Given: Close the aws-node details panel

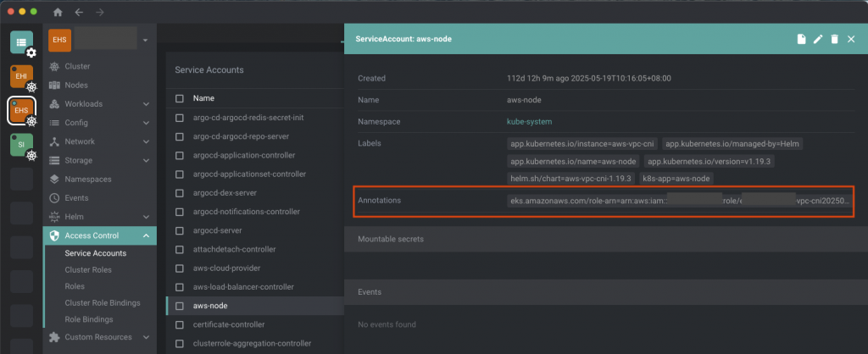Looking at the screenshot, I should click(851, 39).
